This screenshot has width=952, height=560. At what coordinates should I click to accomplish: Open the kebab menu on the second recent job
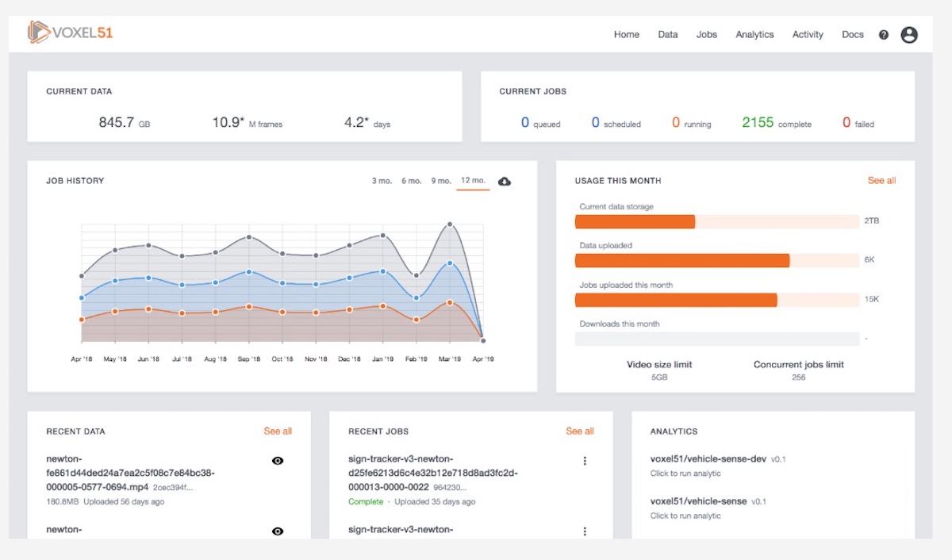point(585,530)
